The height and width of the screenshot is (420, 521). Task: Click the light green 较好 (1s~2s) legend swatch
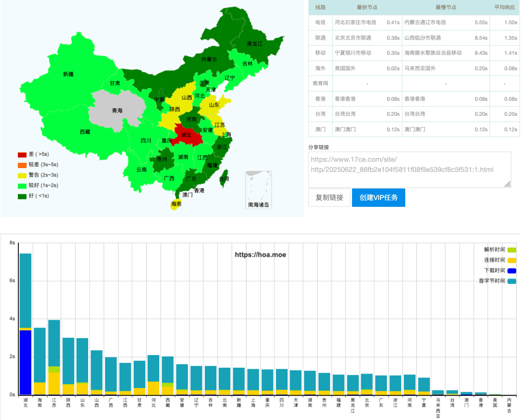22,186
